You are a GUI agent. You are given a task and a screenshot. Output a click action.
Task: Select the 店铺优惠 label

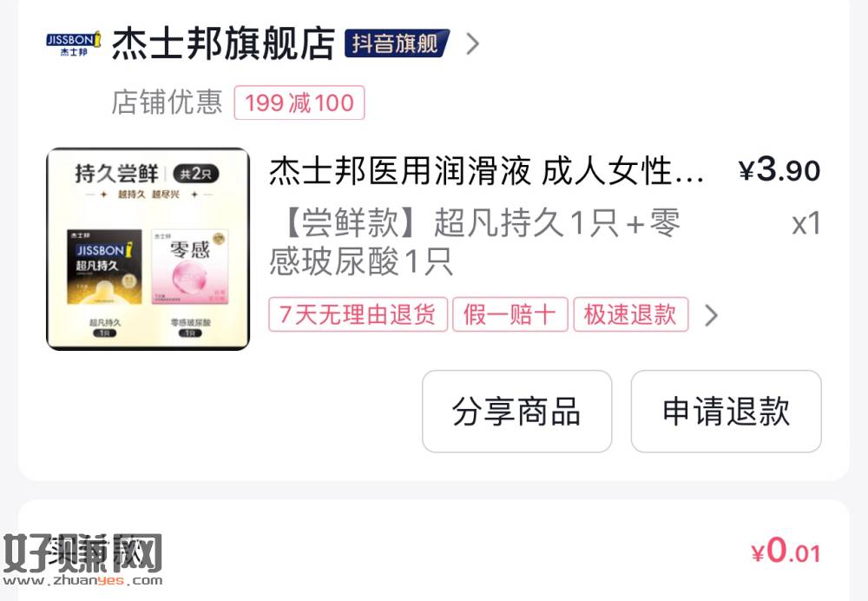[167, 102]
